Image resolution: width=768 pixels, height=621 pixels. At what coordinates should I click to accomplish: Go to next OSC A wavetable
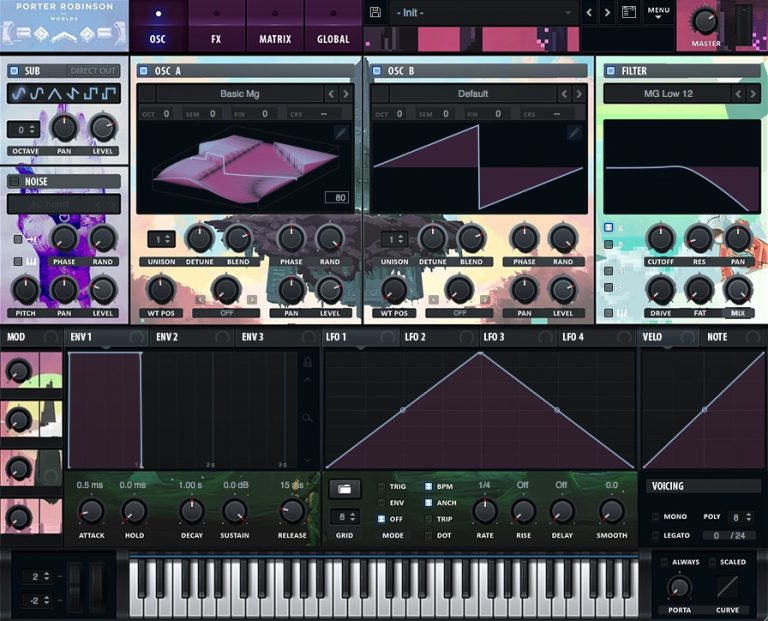[346, 94]
